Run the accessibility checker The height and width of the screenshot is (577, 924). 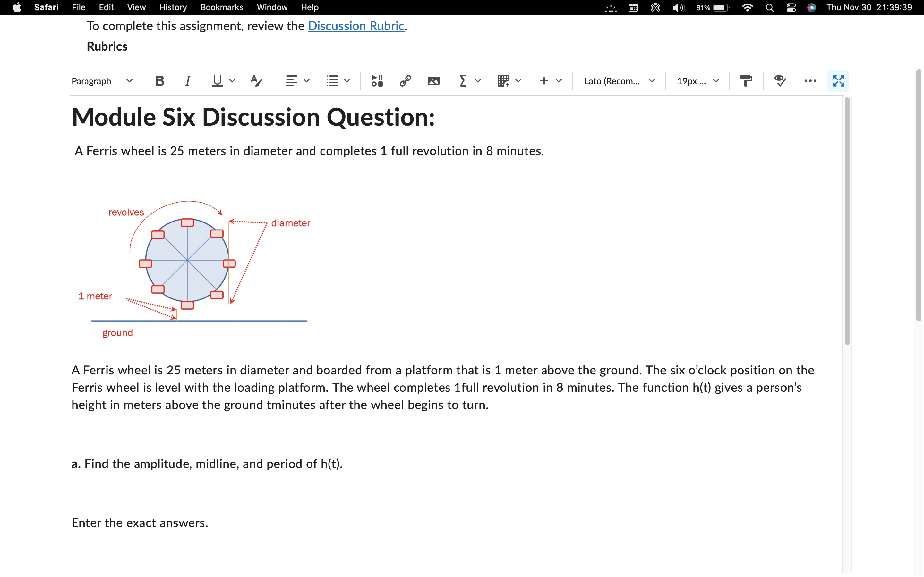pyautogui.click(x=780, y=80)
